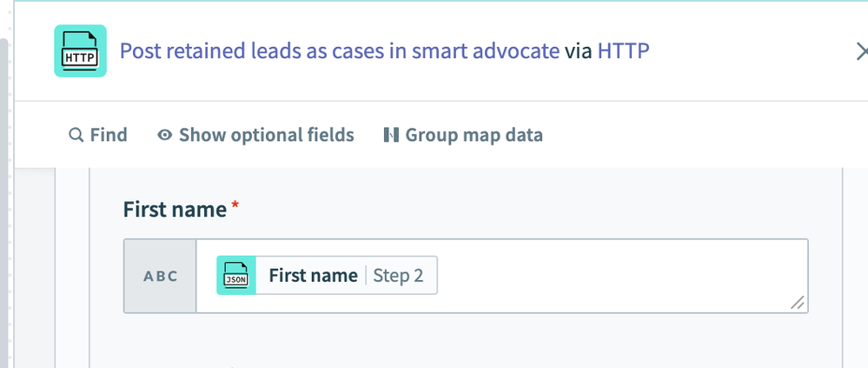Viewport: 868px width, 368px height.
Task: Click the teal HTTP connector icon
Action: coord(80,51)
